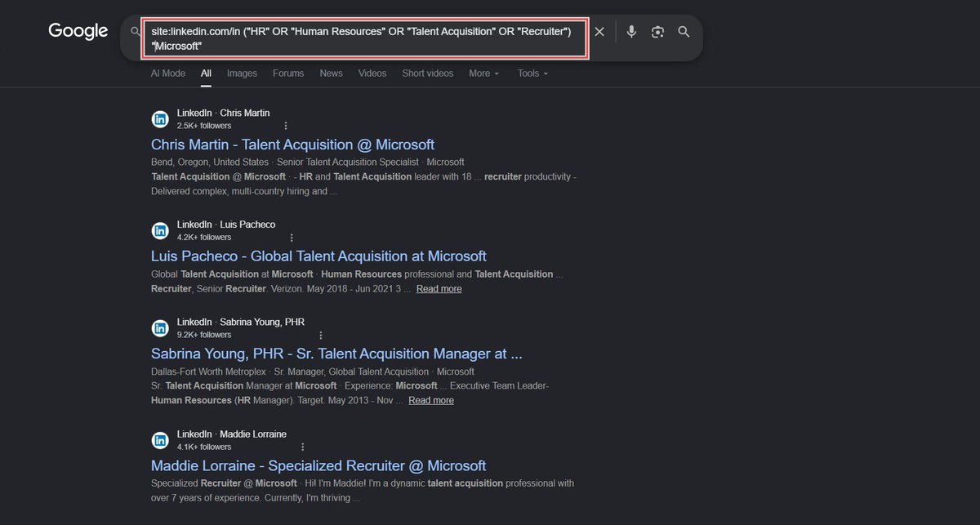Screen dimensions: 980x525
Task: Click Read more in Luis Pacheco snippet
Action: [439, 289]
